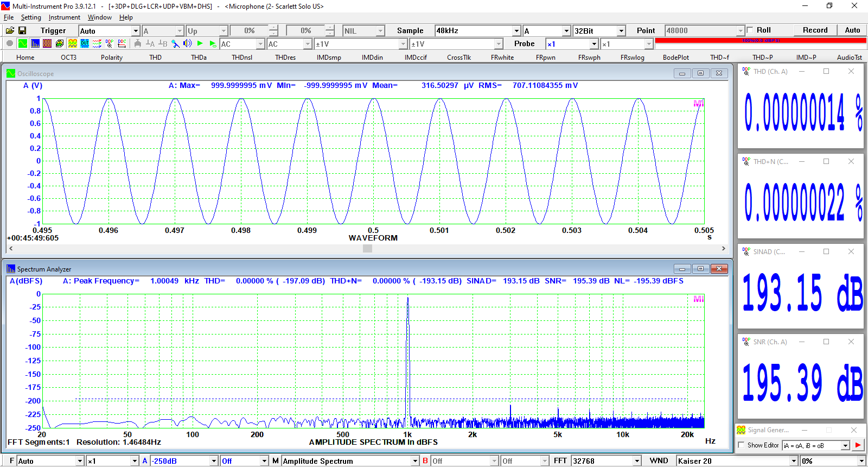The width and height of the screenshot is (868, 467).
Task: Start signal generator with red play button
Action: [858, 445]
